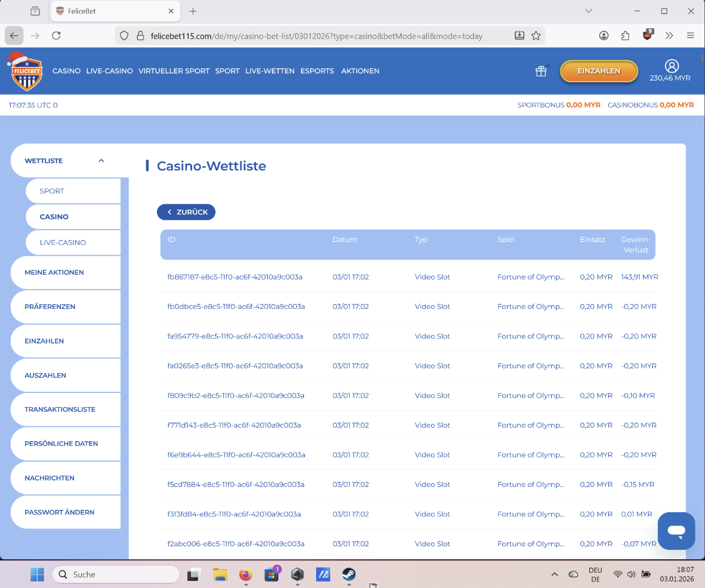The width and height of the screenshot is (705, 588).
Task: Open the user account profile icon
Action: click(672, 66)
